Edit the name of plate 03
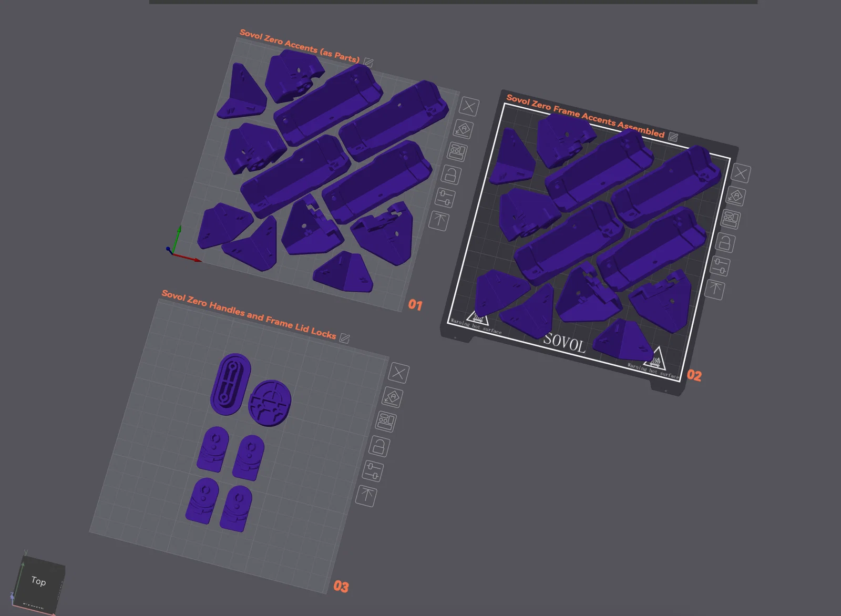The image size is (841, 616). click(x=344, y=338)
